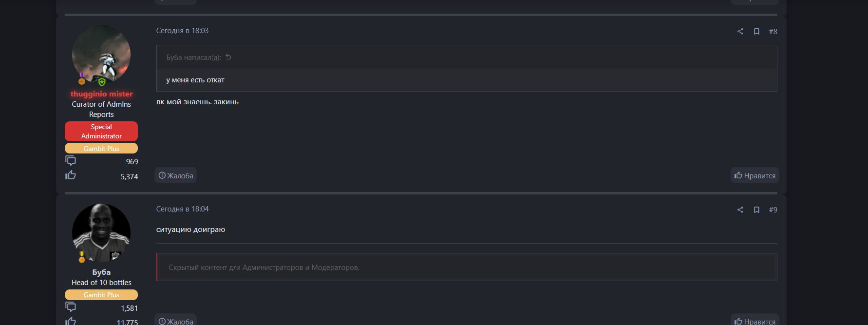Click the quote jump arrow after Буба написал(а)
Screen dimensions: 868x325
click(228, 57)
